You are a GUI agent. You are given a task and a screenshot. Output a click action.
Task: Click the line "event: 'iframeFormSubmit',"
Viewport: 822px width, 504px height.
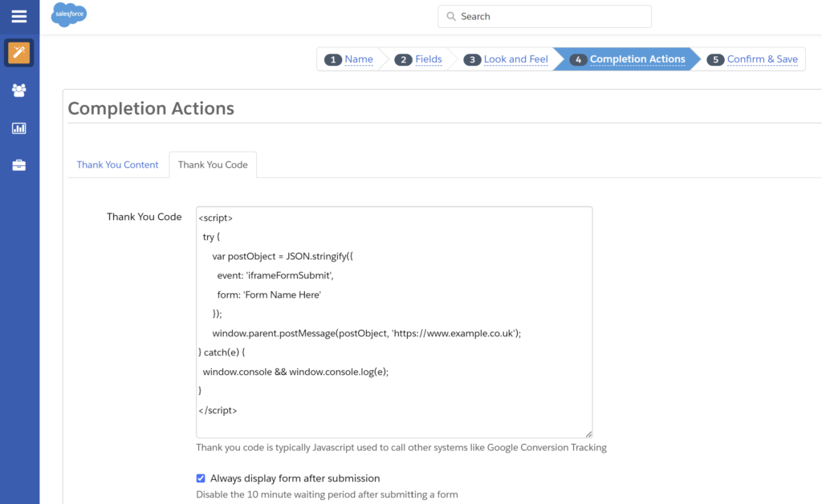click(x=275, y=275)
